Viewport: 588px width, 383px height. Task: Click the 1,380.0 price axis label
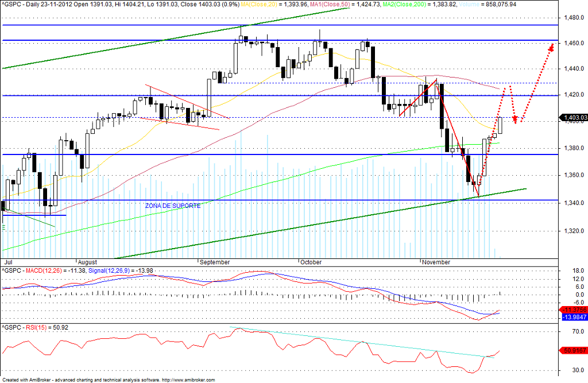click(574, 148)
